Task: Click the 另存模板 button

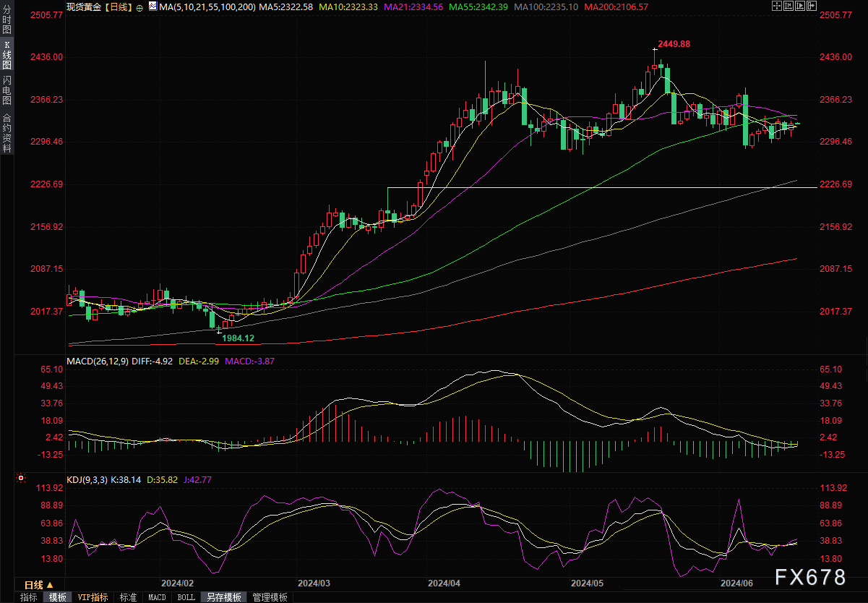Action: [223, 597]
